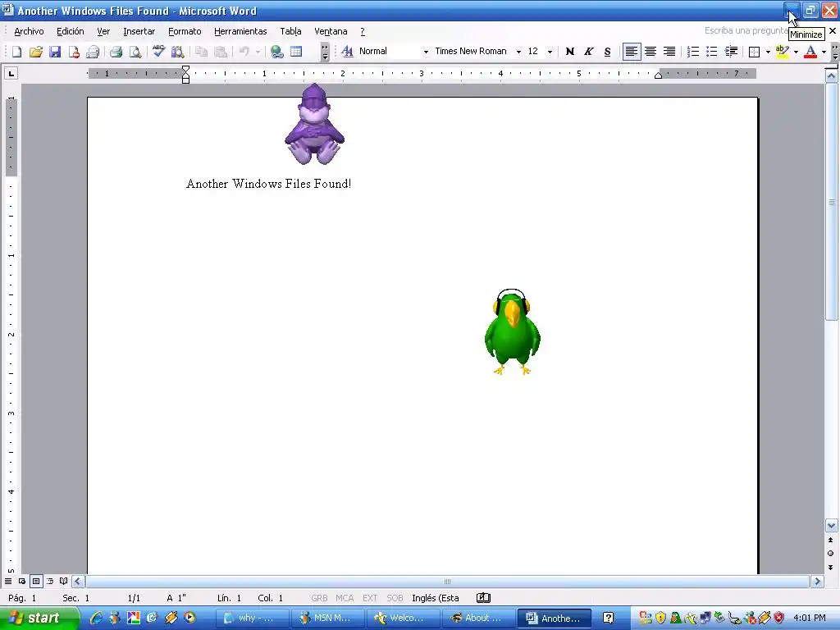Switch to Normal view icon at bottom left

[8, 581]
